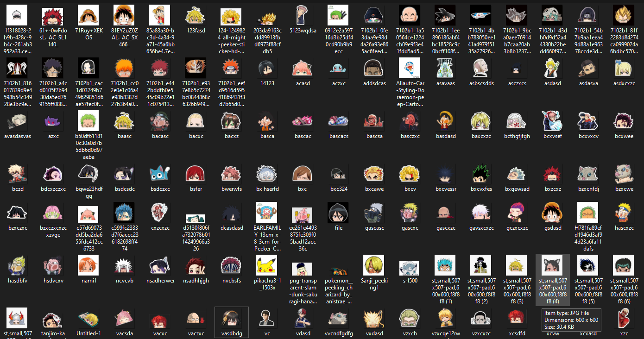Screen dimensions: 644x339
Task: Select the nami1 image thumbnail
Action: coord(88,265)
